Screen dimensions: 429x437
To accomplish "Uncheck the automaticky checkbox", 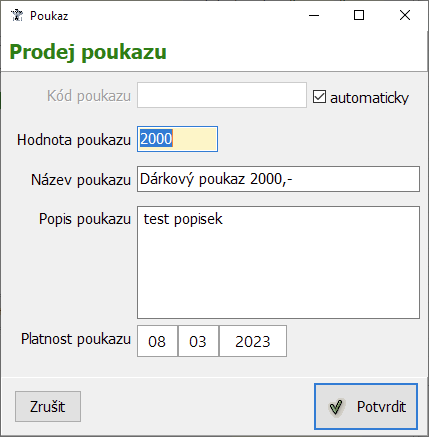I will point(319,97).
